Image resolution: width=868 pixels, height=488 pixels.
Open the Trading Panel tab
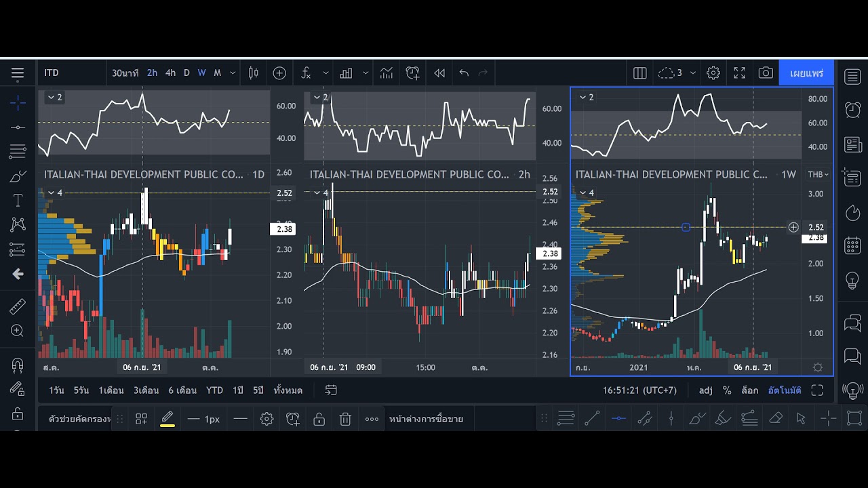pyautogui.click(x=427, y=419)
